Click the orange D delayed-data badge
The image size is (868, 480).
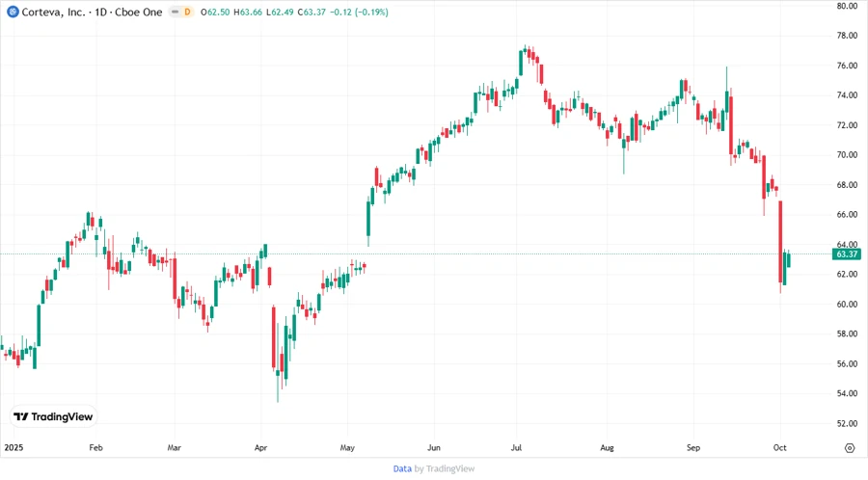[x=187, y=12]
